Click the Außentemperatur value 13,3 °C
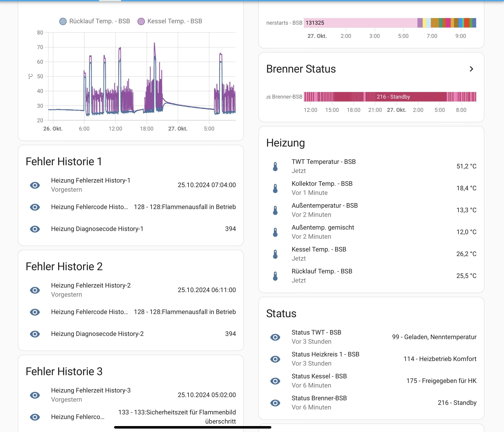 pos(466,210)
